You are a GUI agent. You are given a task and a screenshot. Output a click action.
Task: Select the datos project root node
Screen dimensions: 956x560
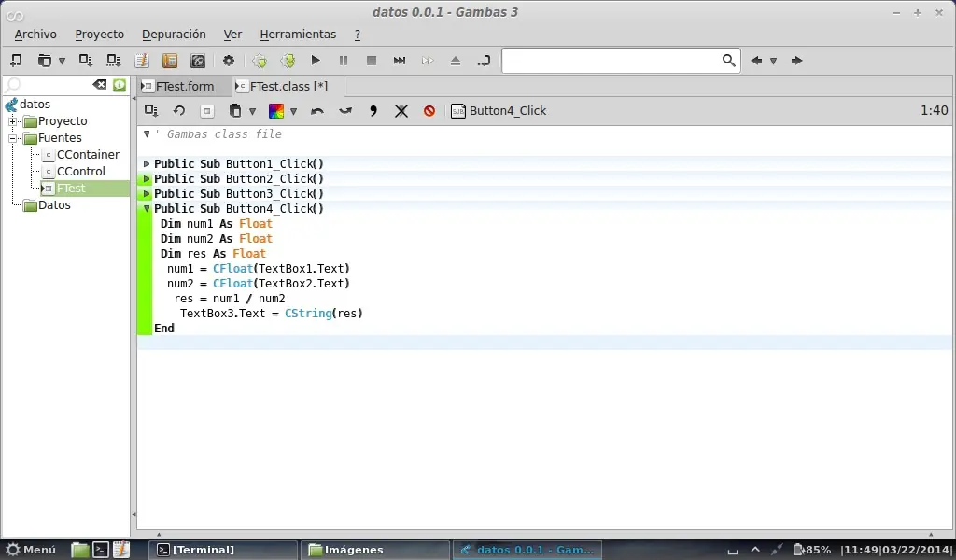pyautogui.click(x=35, y=105)
